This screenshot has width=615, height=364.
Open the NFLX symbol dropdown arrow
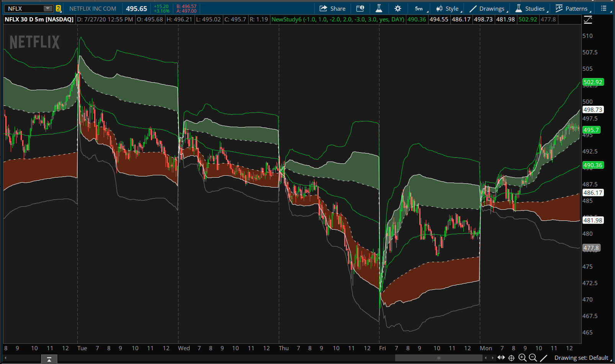coord(48,8)
